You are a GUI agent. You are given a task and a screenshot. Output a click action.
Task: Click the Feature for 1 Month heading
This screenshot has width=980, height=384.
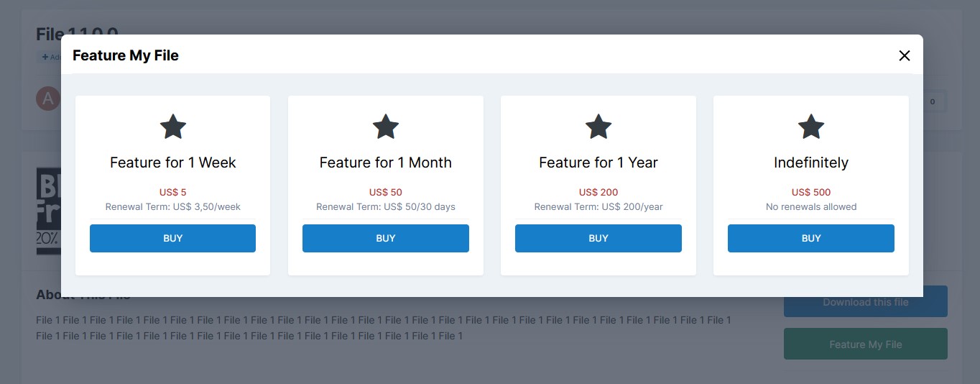coord(385,163)
